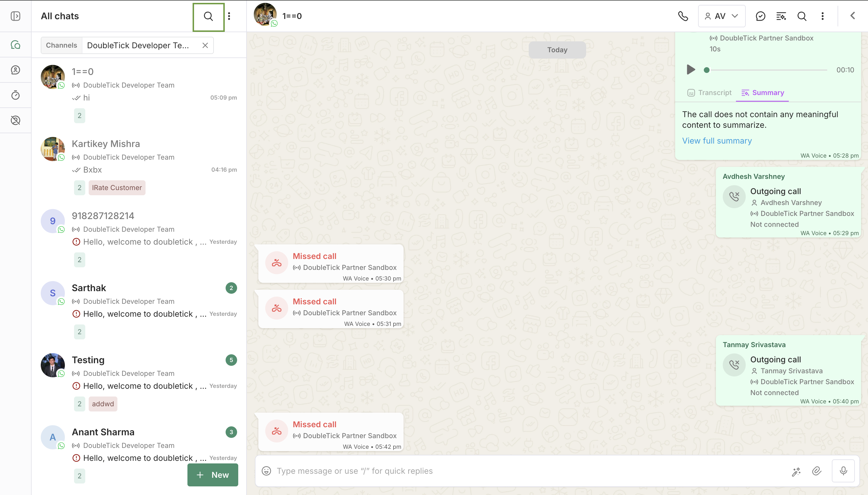Click the IRate Customer tag

(x=117, y=188)
